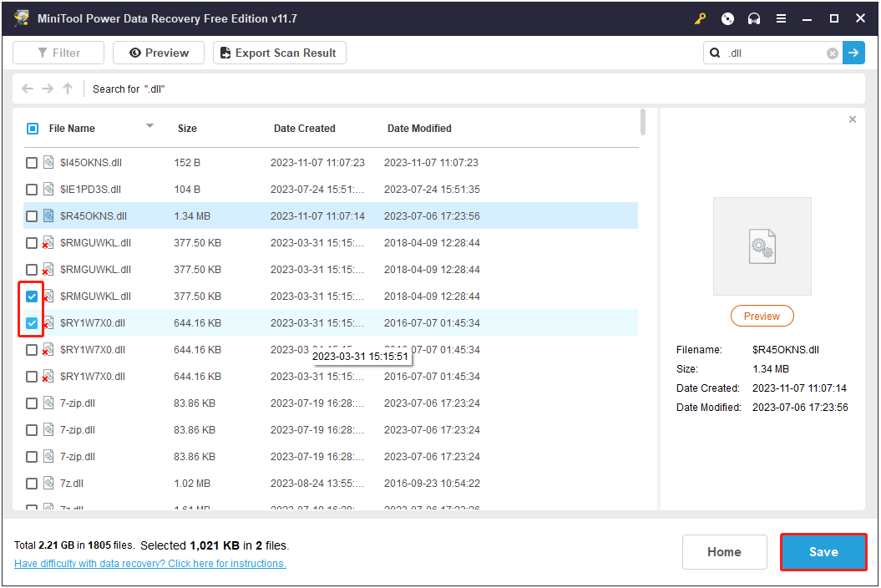Save the selected recovered files

coord(823,552)
